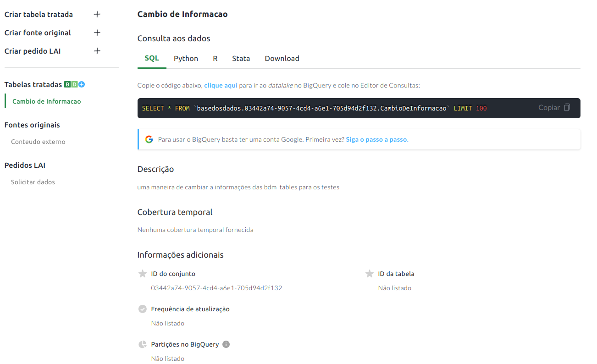Click the pie icon beside Partições no BigQuery
Screen dimensions: 597x364
coord(143,344)
